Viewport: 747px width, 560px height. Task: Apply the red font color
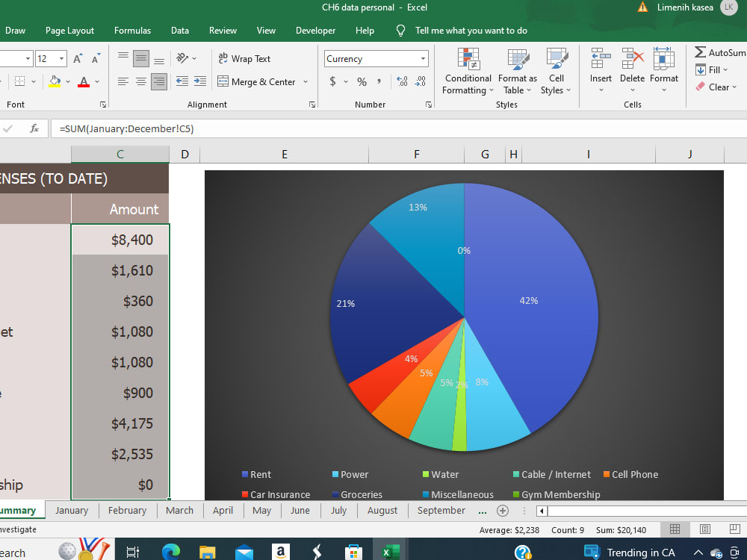(x=84, y=81)
